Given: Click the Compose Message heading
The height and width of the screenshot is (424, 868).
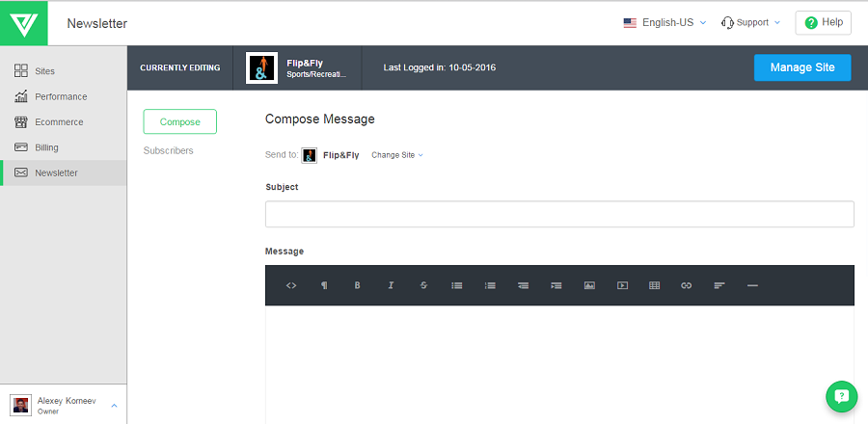Looking at the screenshot, I should pos(320,119).
